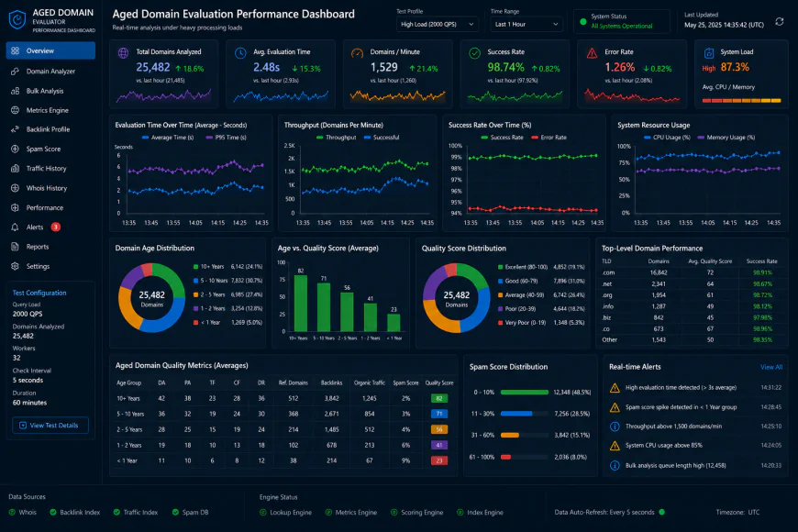Viewport: 798px width, 532px height.
Task: Open the Spam score spike detected alert
Action: pos(695,407)
